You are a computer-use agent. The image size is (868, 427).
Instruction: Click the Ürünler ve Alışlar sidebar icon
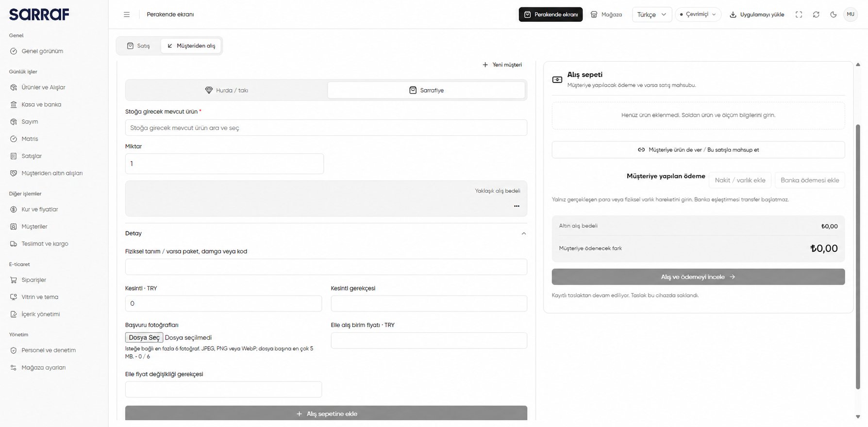pos(14,87)
